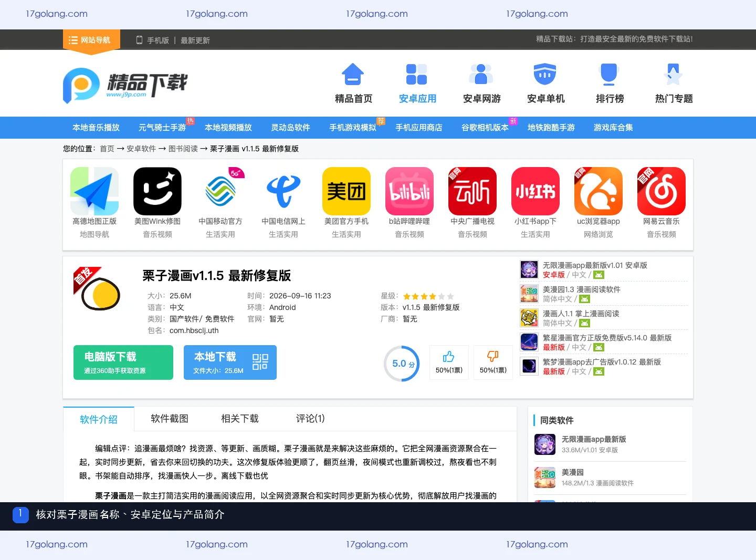Select 本地视频播放 in blue nav bar
The image size is (756, 560).
click(228, 128)
